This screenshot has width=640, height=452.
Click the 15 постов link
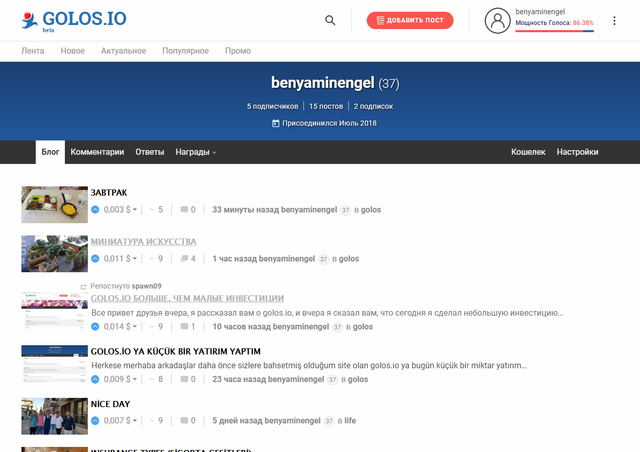[326, 106]
